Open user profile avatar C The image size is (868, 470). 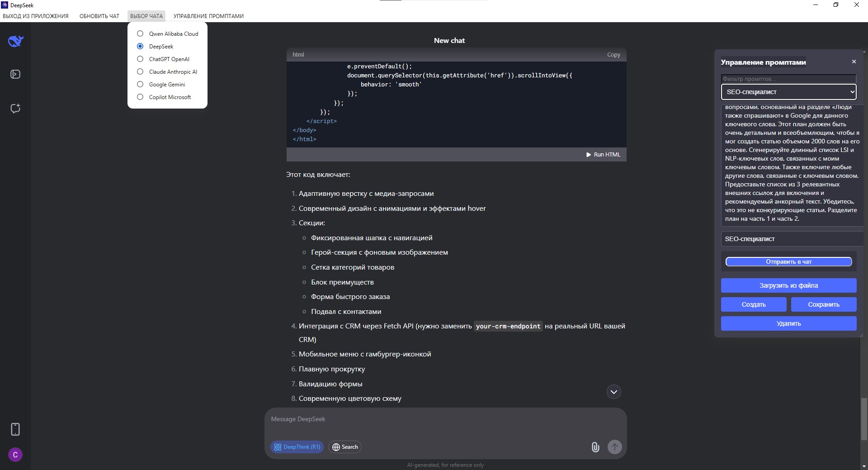click(x=15, y=455)
